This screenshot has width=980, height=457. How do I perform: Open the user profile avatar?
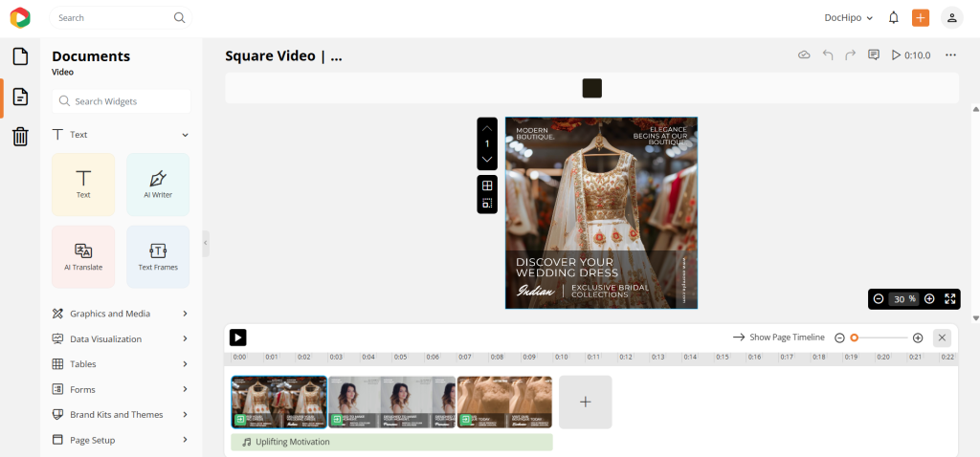tap(952, 17)
